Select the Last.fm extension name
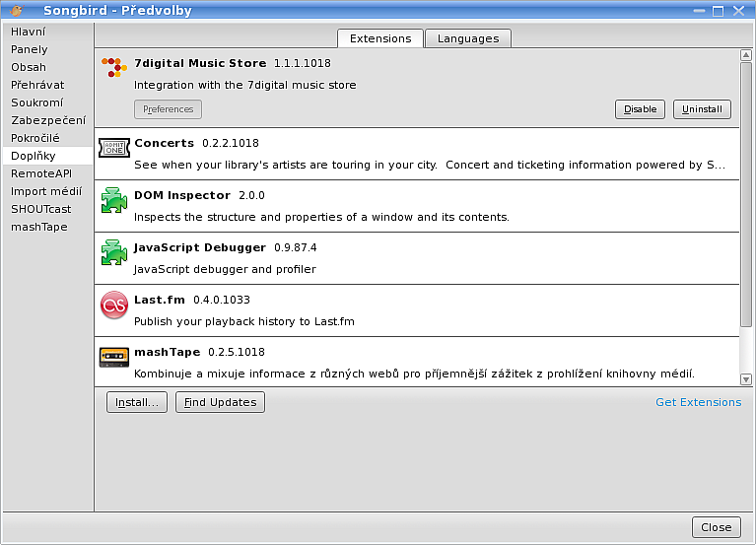This screenshot has height=545, width=756. tap(160, 300)
